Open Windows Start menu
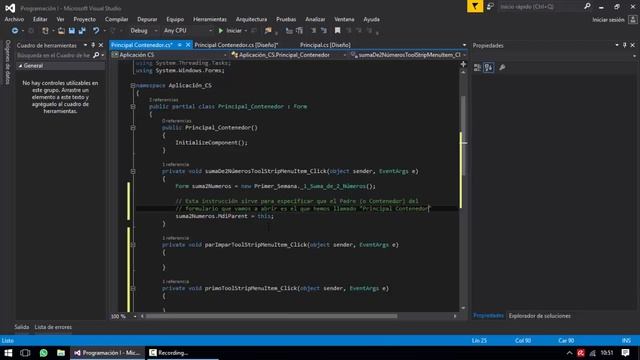Image resolution: width=640 pixels, height=360 pixels. tap(8, 353)
